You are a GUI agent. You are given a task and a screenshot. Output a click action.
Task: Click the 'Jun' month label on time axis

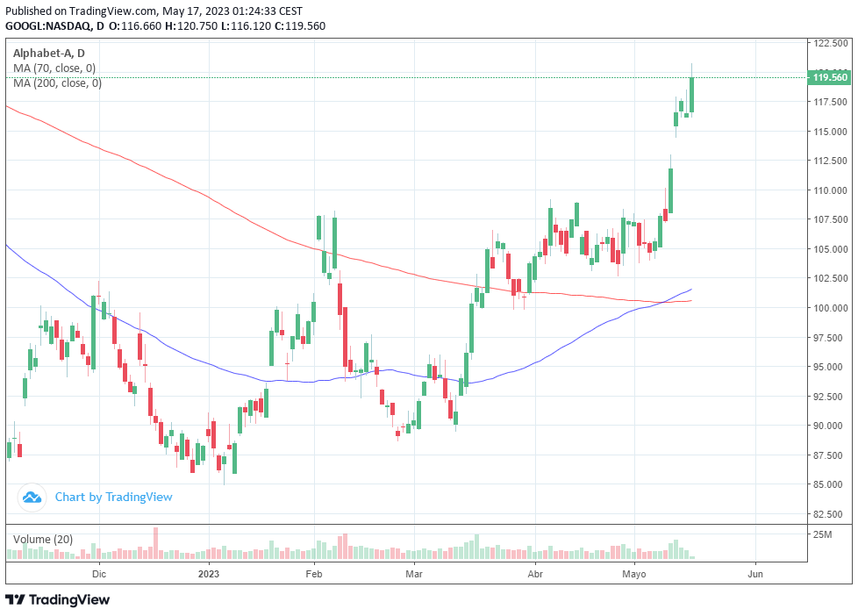coord(755,574)
